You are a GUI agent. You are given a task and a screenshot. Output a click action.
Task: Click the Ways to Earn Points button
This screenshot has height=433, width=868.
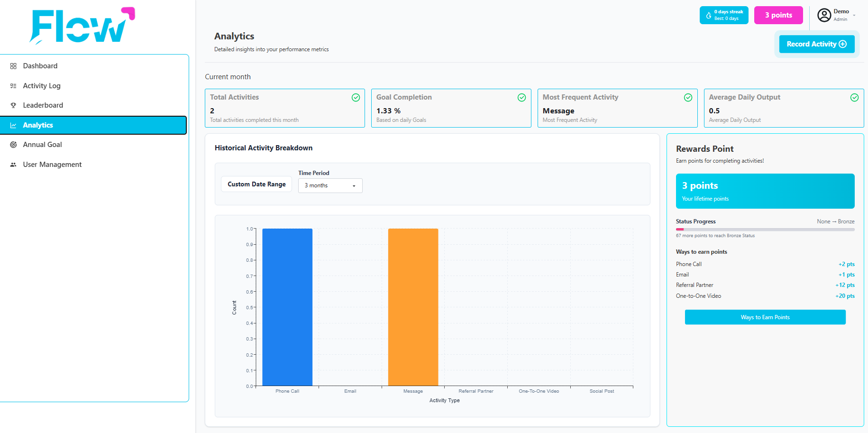click(x=765, y=317)
